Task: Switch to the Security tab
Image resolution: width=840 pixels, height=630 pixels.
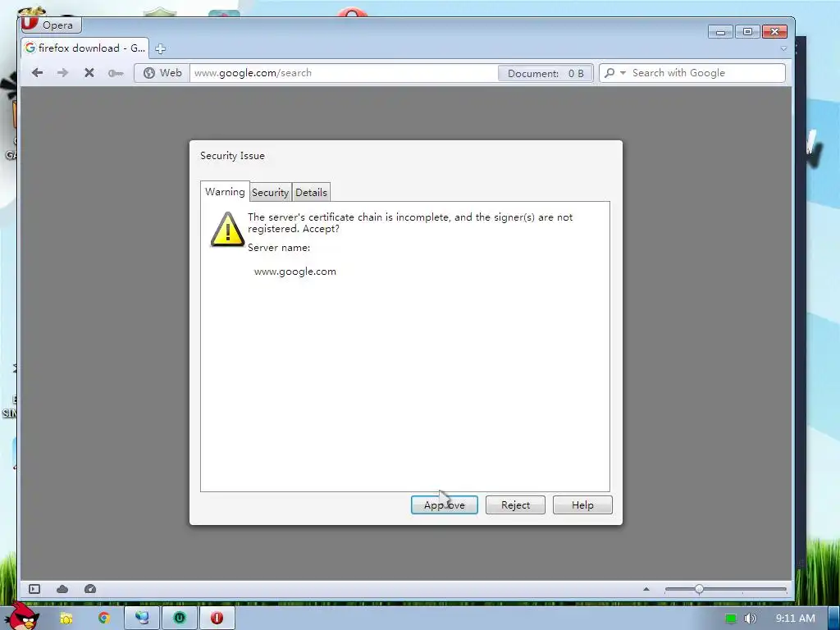Action: 271,192
